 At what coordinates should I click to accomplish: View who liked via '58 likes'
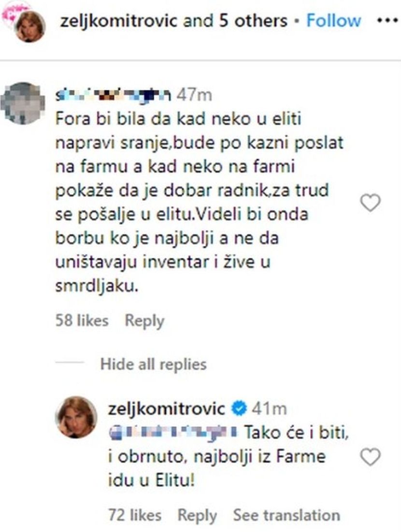[x=82, y=321]
